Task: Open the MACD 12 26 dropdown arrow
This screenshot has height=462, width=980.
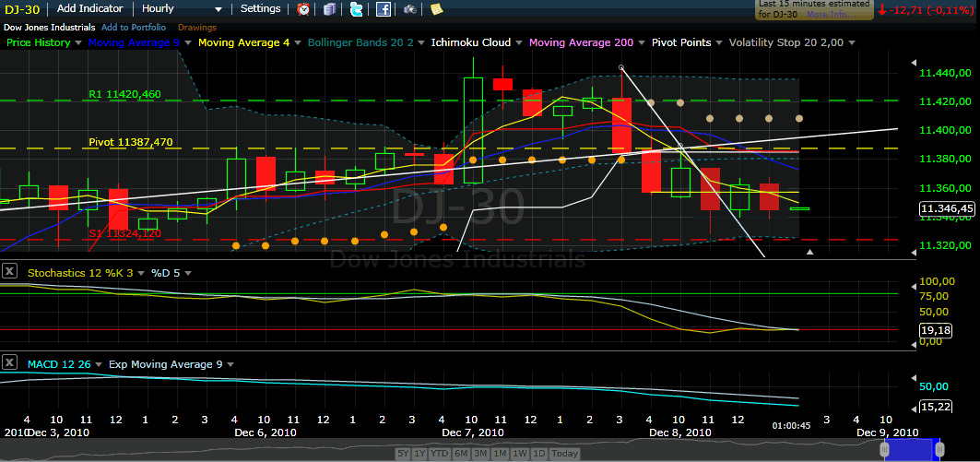Action: [100, 364]
